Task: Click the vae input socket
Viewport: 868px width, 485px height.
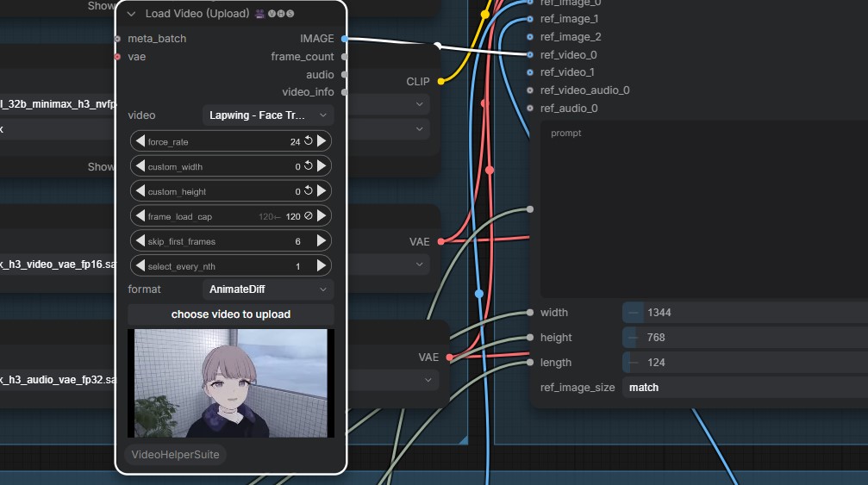Action: pyautogui.click(x=117, y=56)
